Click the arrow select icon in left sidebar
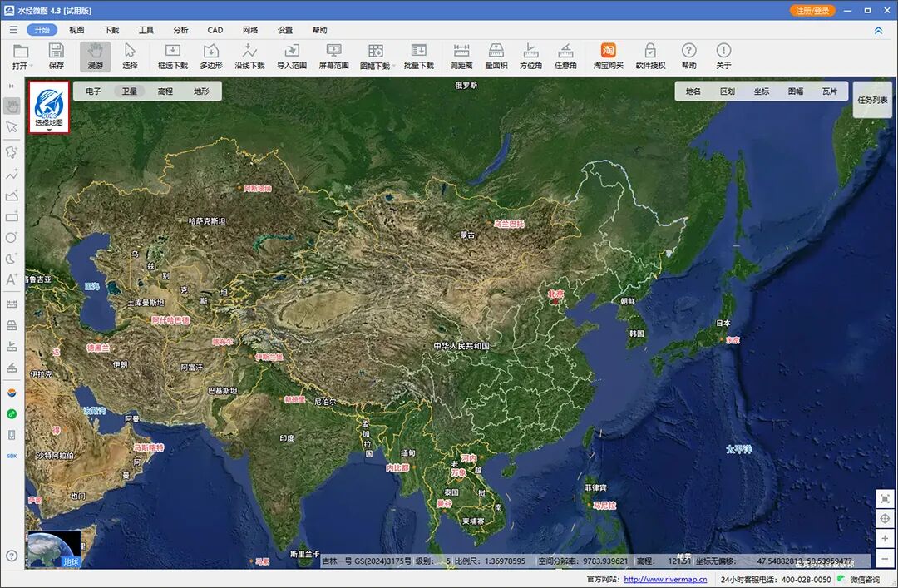Screen dimensions: 898x588 12,127
